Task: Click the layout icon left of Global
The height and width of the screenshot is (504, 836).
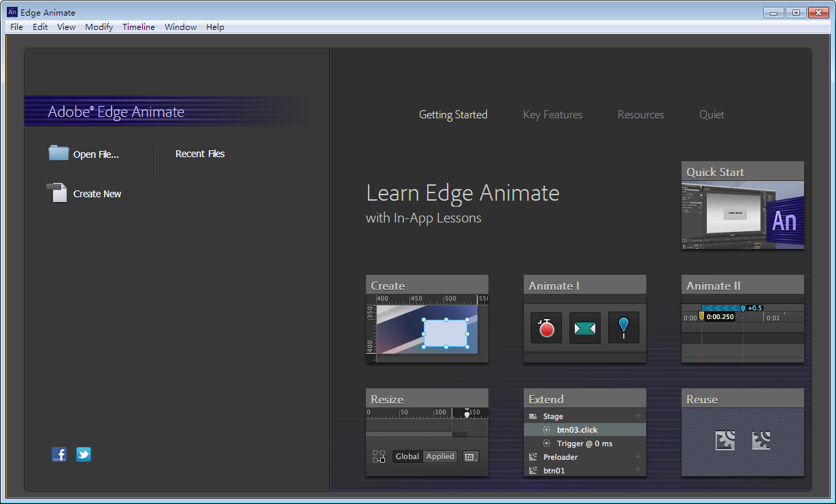Action: [x=379, y=456]
